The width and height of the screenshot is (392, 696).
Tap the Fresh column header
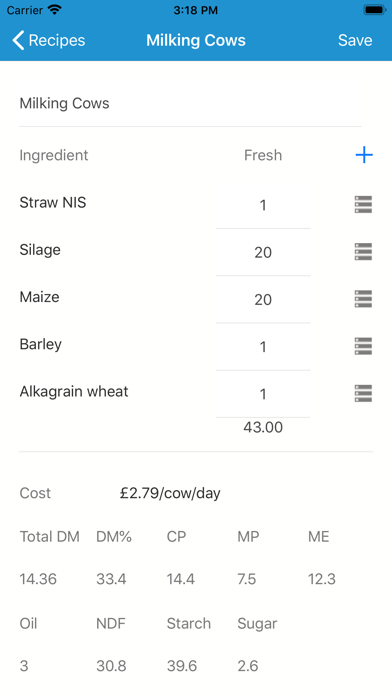coord(263,155)
